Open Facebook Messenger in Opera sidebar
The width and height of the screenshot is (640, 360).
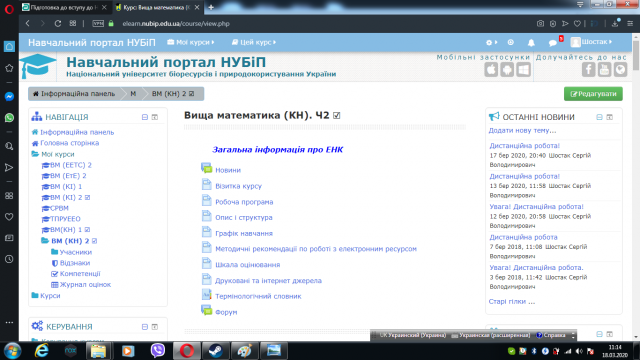(x=9, y=96)
